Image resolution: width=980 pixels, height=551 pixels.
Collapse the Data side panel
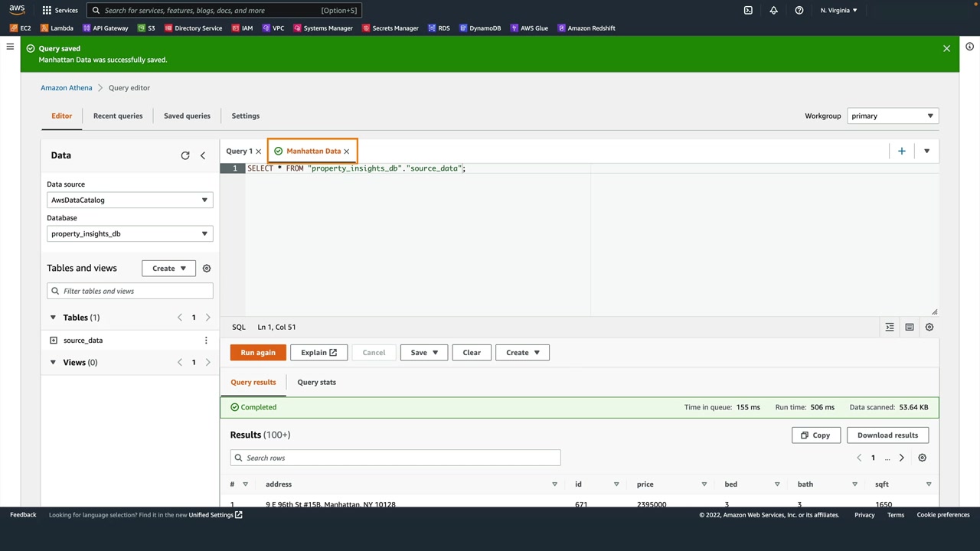(x=203, y=155)
